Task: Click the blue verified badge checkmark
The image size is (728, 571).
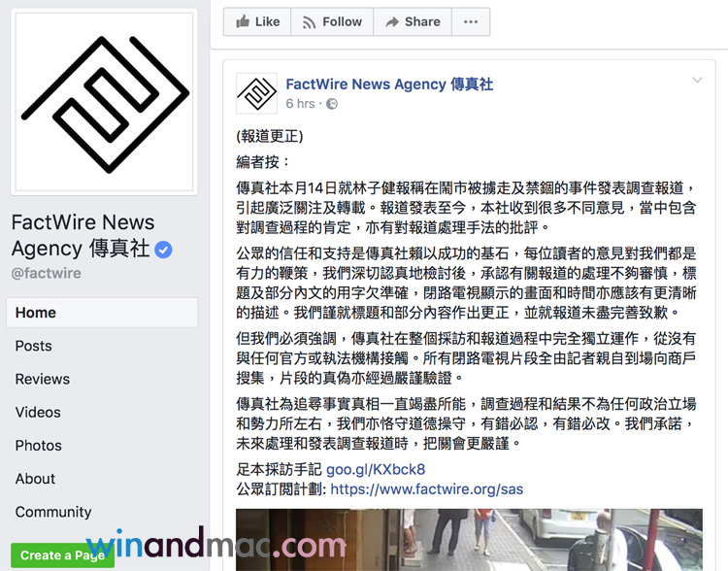Action: pos(163,250)
